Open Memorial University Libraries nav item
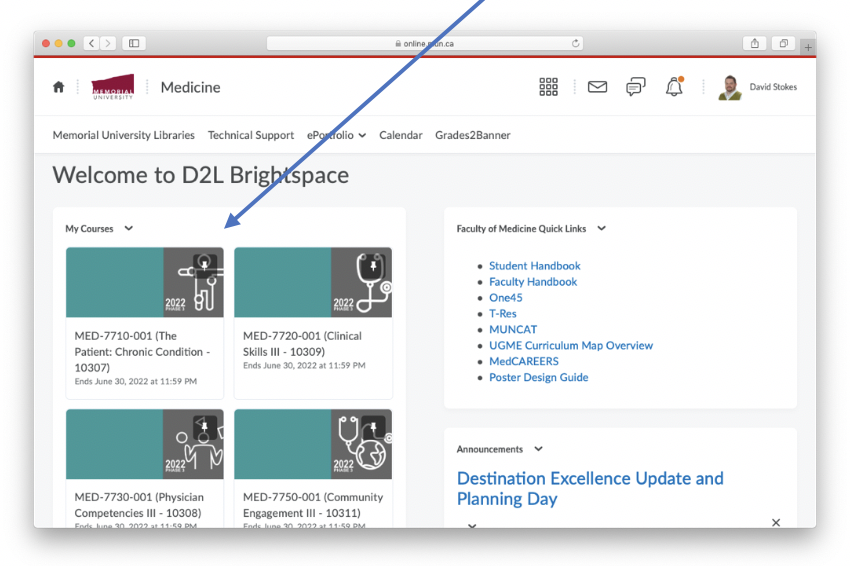The image size is (850, 566). 124,135
